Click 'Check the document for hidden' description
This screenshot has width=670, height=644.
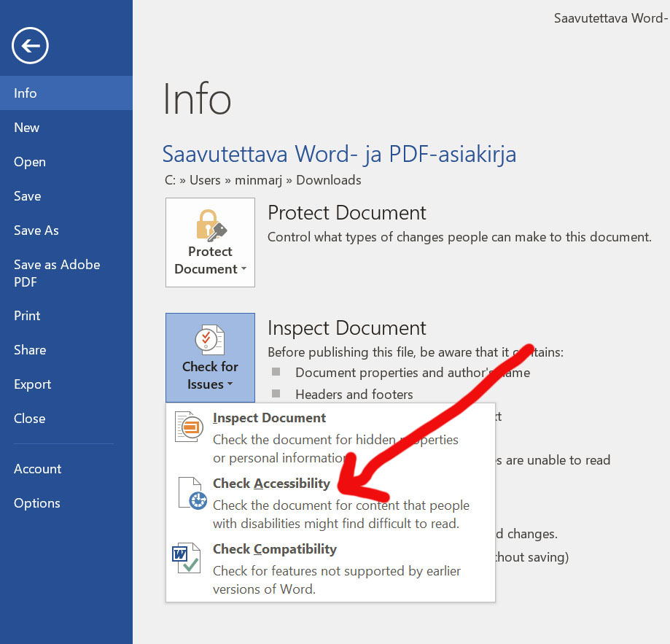tap(335, 449)
